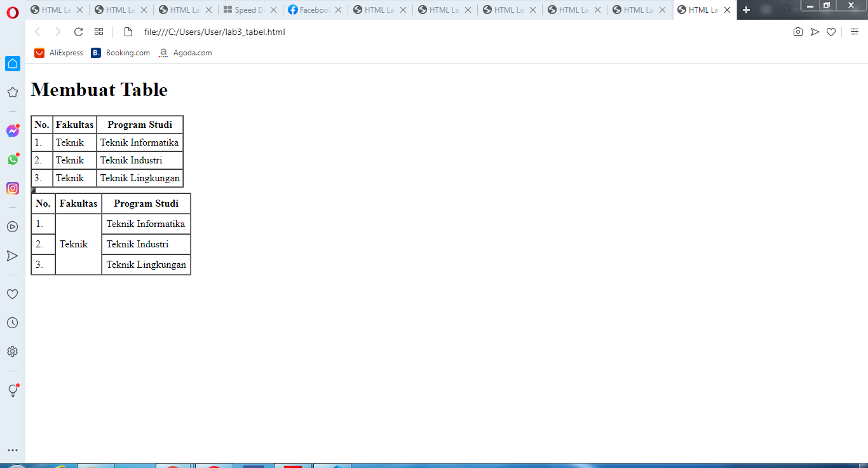Bookmark this page using the heart icon
The width and height of the screenshot is (868, 468).
coord(831,31)
